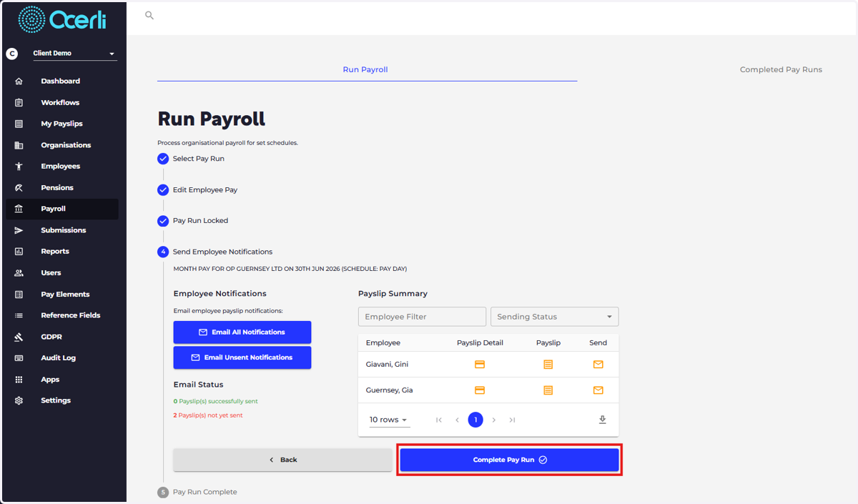Switch to the Completed Pay Runs tab
Screen dimensions: 858x504
(x=781, y=69)
